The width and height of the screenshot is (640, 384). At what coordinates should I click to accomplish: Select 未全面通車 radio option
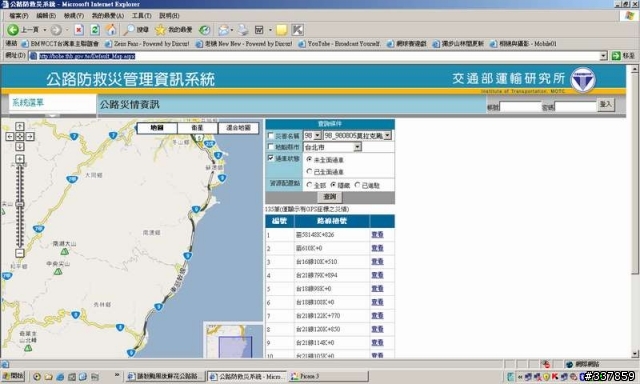[x=309, y=160]
